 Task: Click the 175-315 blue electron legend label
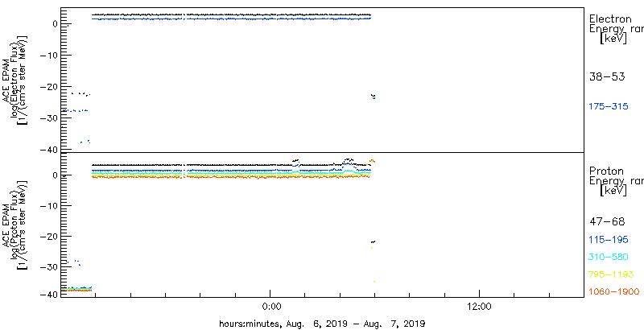tap(609, 107)
